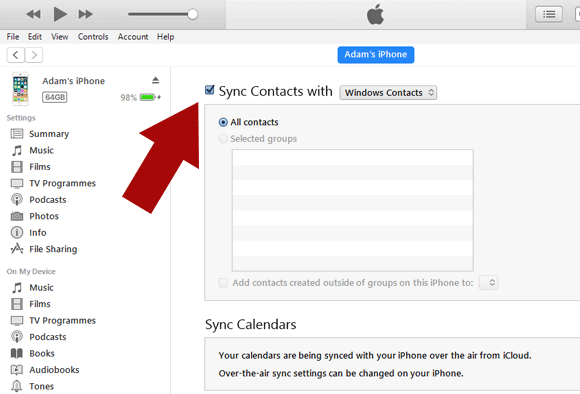
Task: Click inside the contact groups list box
Action: point(353,211)
